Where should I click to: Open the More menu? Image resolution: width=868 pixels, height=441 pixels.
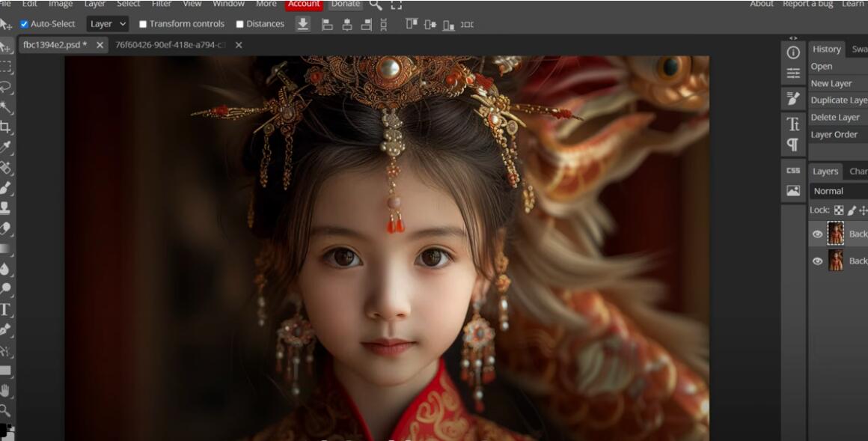(266, 4)
